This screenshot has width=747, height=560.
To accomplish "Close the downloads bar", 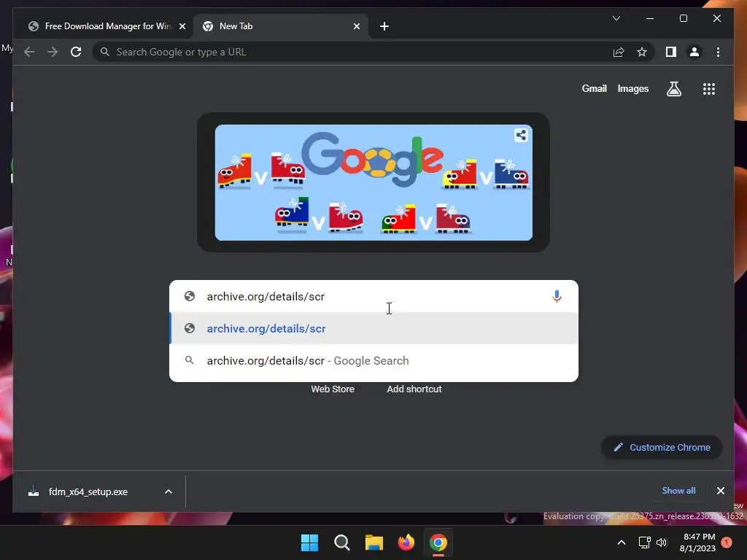I will [x=720, y=491].
